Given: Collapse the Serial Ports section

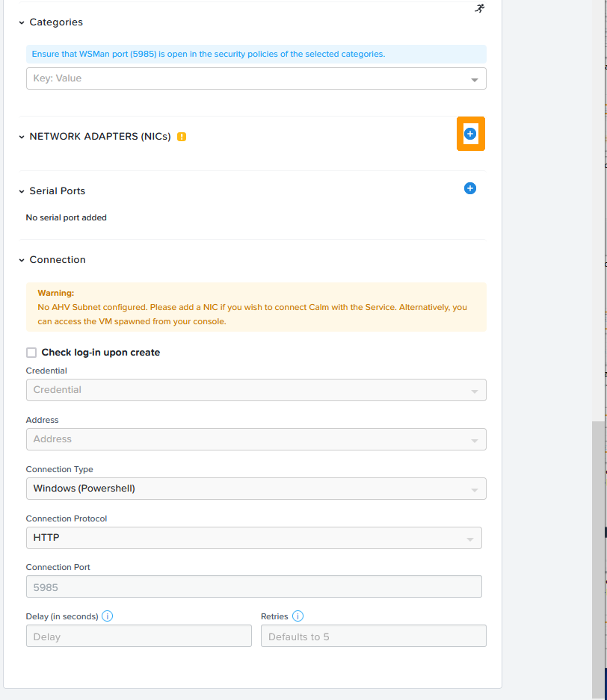Looking at the screenshot, I should [22, 191].
